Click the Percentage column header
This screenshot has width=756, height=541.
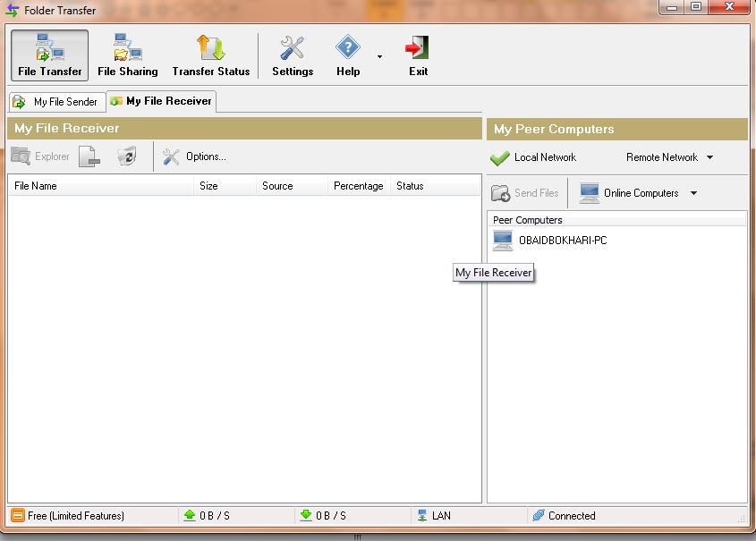click(x=359, y=186)
